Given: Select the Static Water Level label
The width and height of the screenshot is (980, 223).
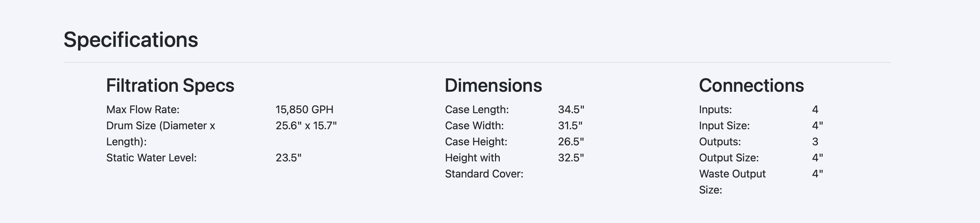Looking at the screenshot, I should 151,158.
